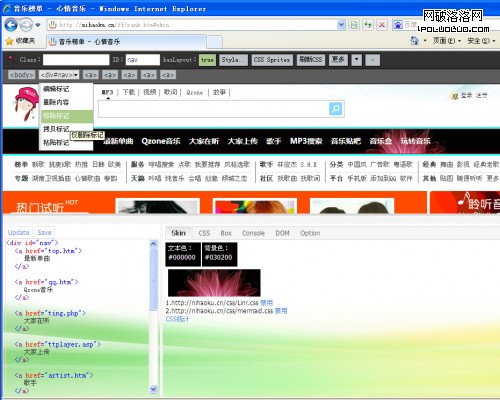Switch to the Skin tab

coord(178,233)
